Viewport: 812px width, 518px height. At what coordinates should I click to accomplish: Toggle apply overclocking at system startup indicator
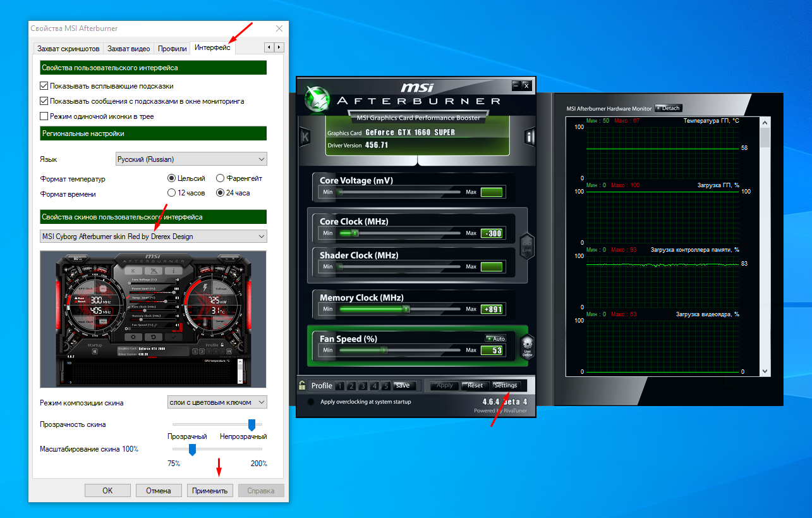click(x=311, y=402)
